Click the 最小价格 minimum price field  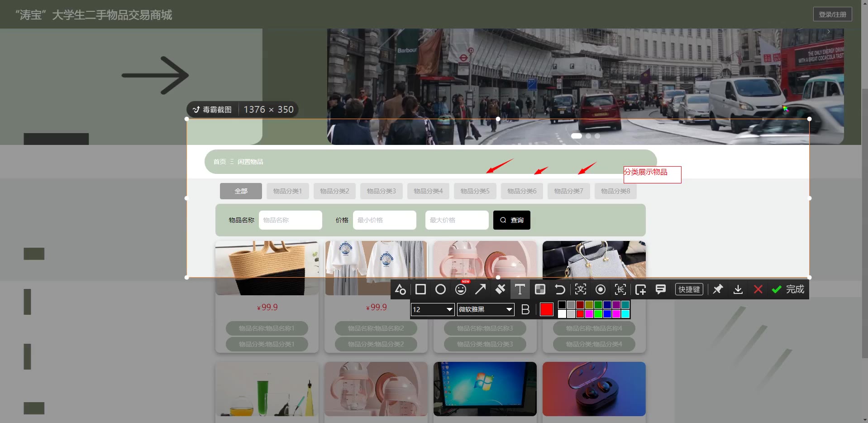(385, 220)
